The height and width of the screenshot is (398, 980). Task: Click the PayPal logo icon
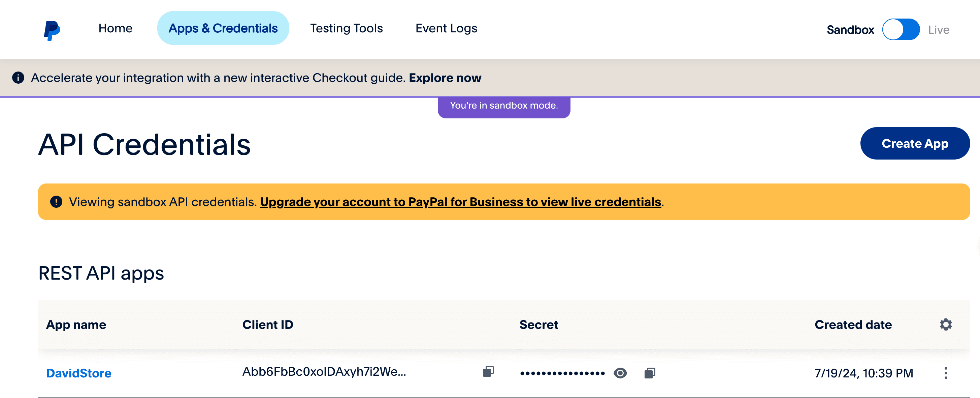pyautogui.click(x=52, y=30)
